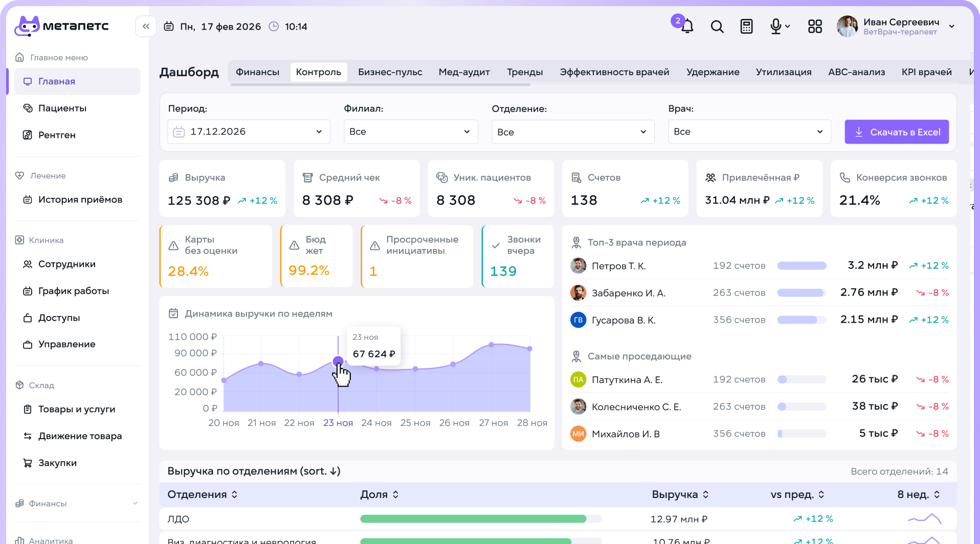Click Петров Т. К. avatar
Image resolution: width=980 pixels, height=544 pixels.
pyautogui.click(x=578, y=266)
